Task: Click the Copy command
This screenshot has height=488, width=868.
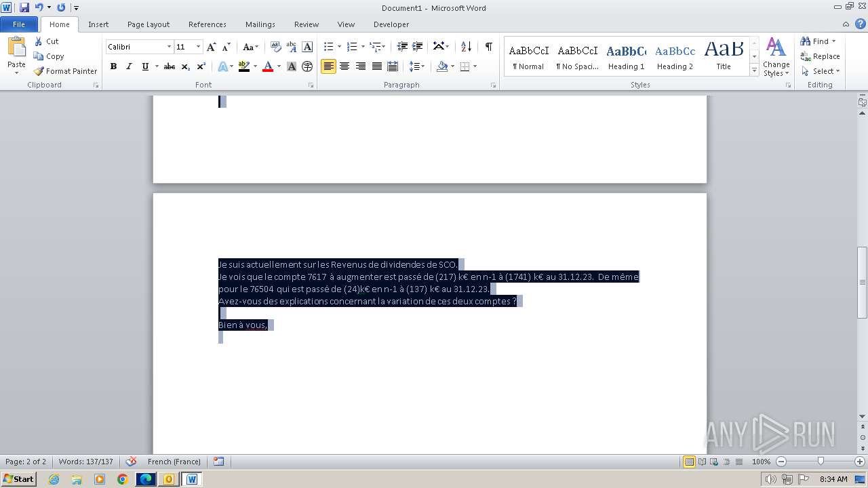Action: (x=49, y=56)
